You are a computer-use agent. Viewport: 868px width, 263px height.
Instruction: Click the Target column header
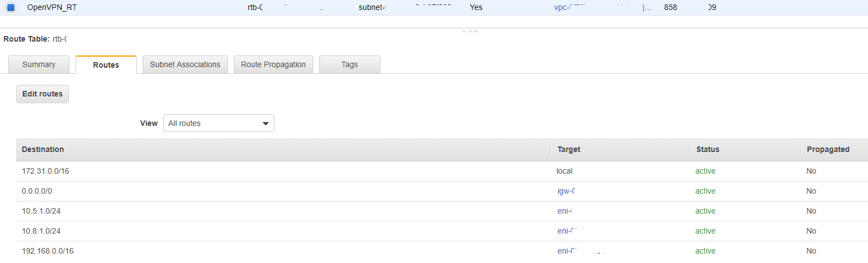[569, 149]
